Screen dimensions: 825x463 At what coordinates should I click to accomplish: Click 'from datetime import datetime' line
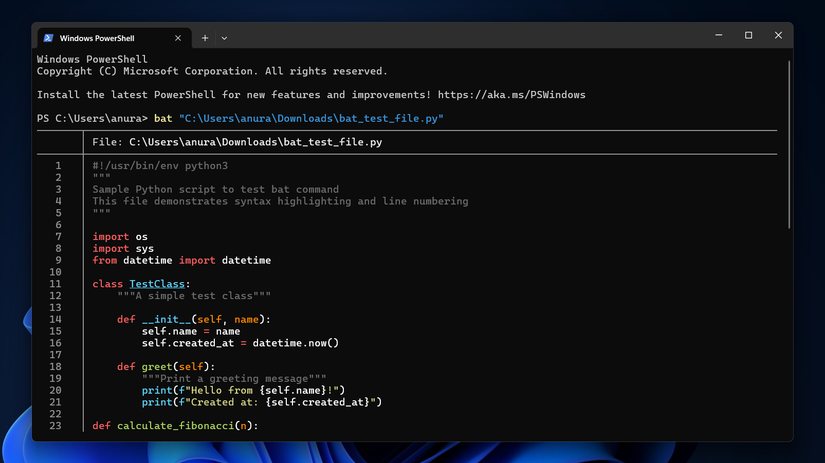click(x=182, y=260)
